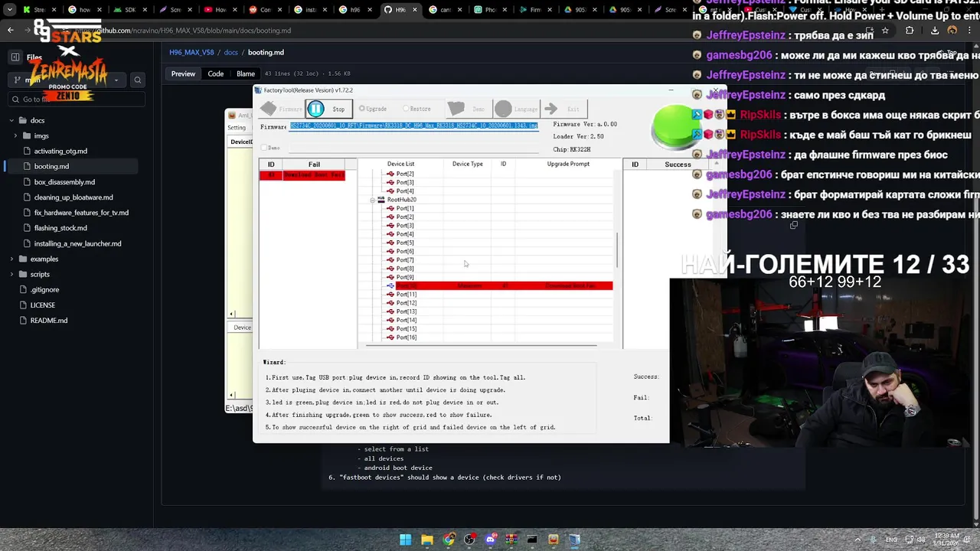Click the Upgrade Prompt column header

coord(568,164)
